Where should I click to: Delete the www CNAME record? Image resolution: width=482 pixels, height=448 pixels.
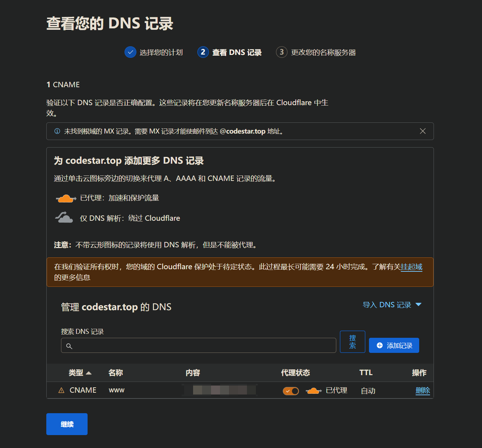423,391
